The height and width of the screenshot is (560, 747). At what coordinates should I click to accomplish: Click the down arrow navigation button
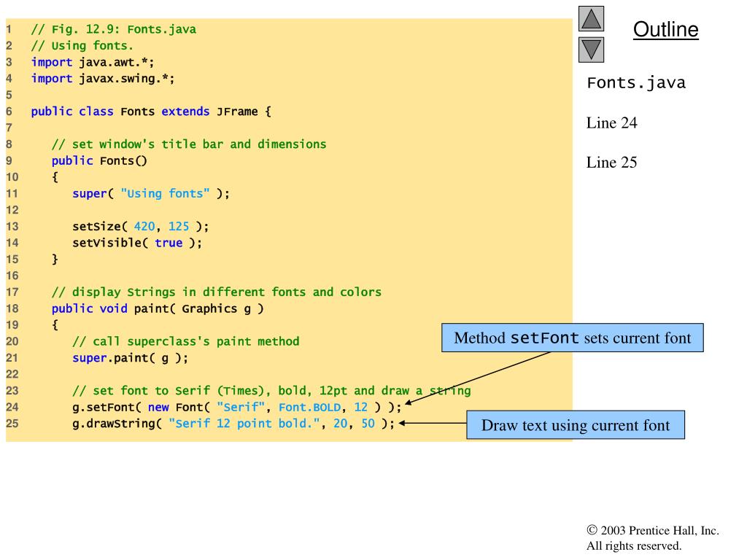pyautogui.click(x=591, y=50)
